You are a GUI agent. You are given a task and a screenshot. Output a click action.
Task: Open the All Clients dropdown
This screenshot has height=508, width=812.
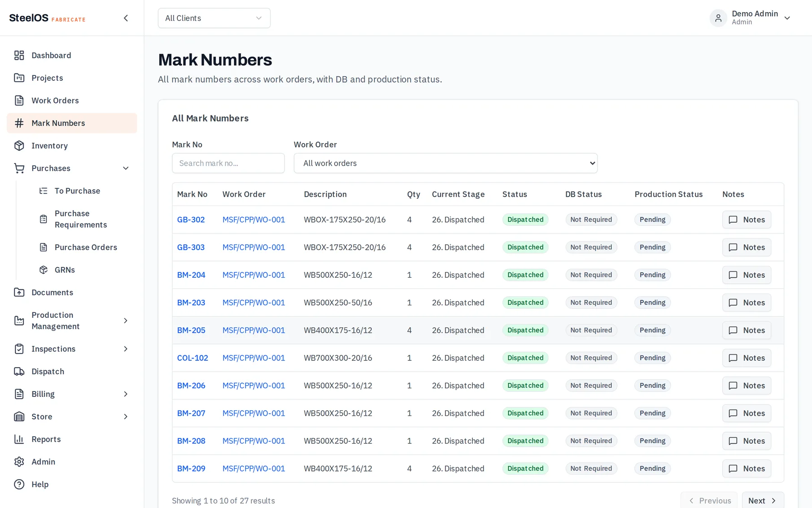point(214,18)
